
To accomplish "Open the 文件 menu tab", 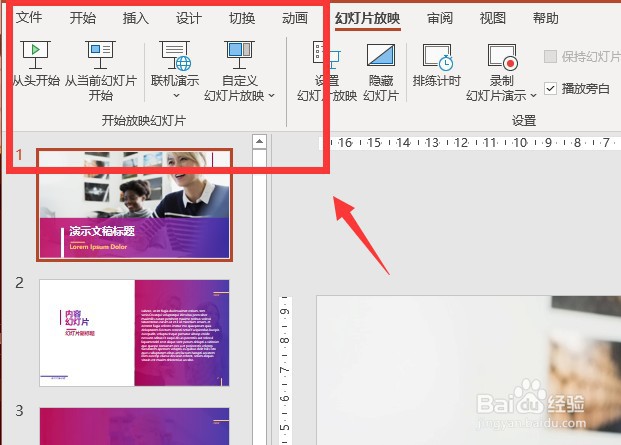I will coord(29,18).
